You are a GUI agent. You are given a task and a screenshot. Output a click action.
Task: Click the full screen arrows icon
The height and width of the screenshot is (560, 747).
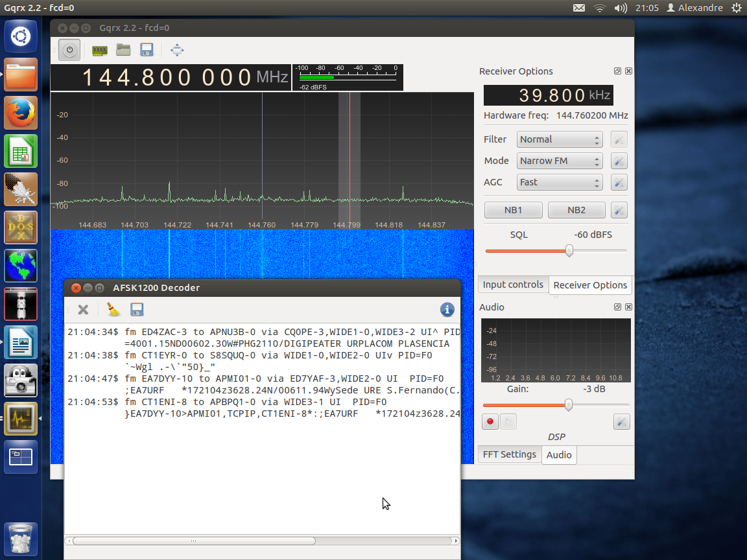tap(177, 50)
